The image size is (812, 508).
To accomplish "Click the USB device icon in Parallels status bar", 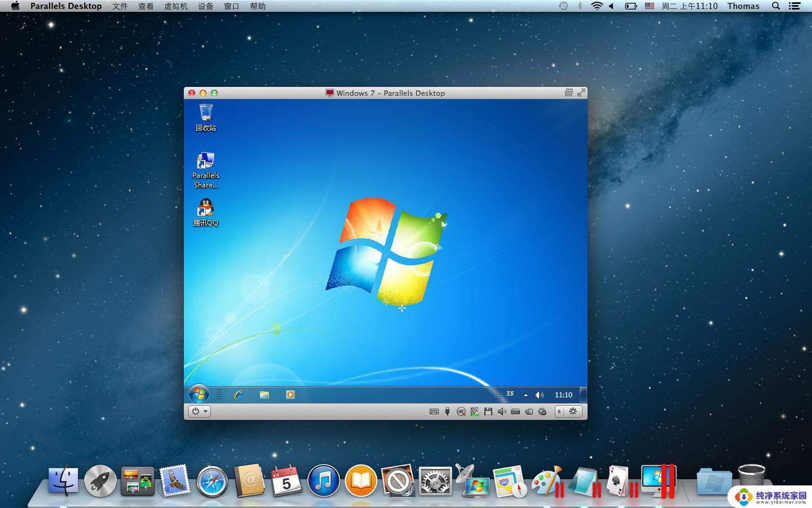I will click(x=448, y=411).
